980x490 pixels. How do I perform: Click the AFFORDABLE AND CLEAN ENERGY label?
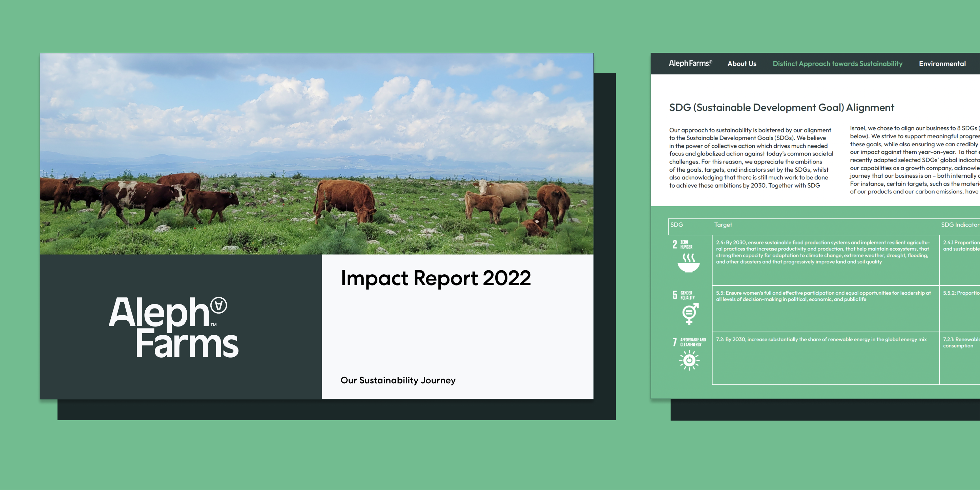[693, 342]
